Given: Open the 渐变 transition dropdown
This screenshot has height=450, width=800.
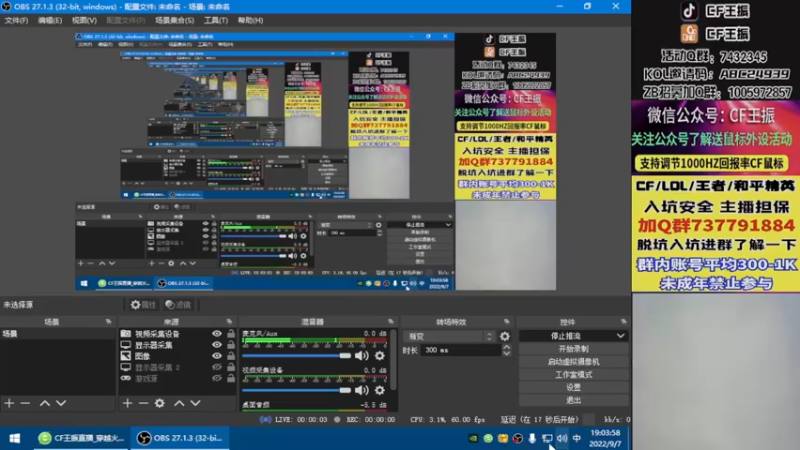Looking at the screenshot, I should click(x=449, y=336).
